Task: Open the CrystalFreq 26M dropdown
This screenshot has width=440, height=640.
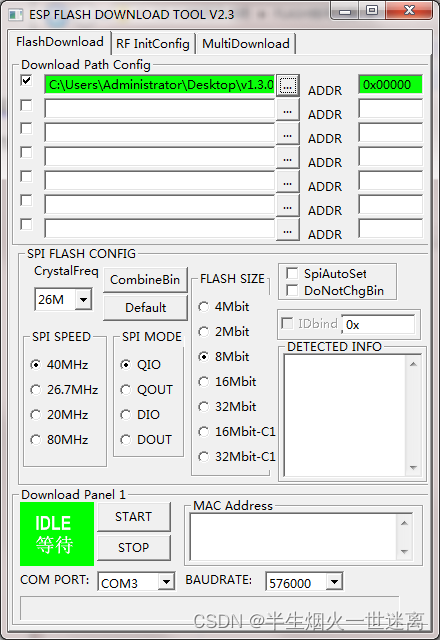Action: (83, 300)
